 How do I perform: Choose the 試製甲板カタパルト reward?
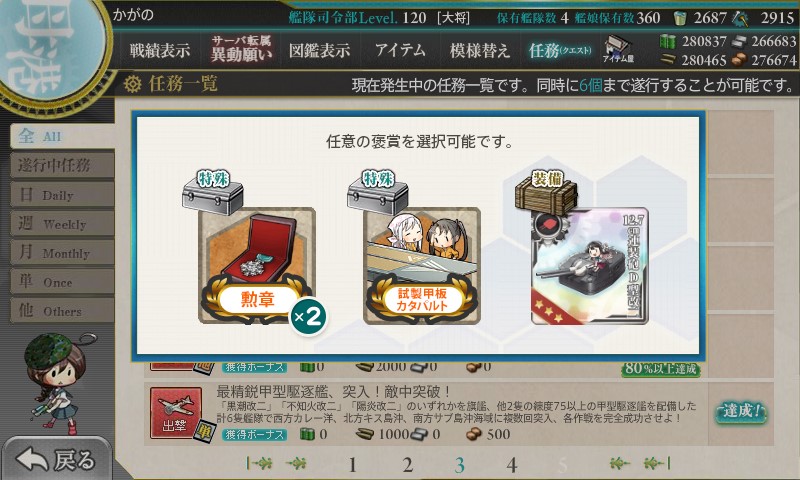tap(421, 266)
